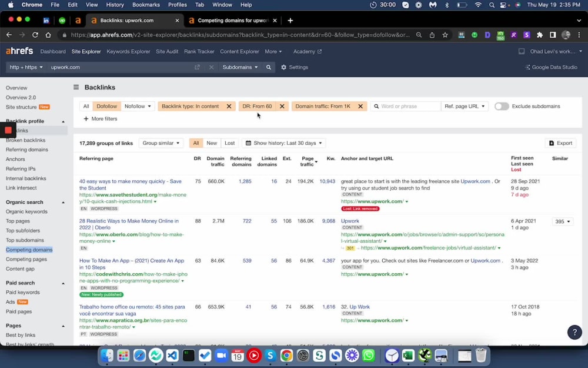588x368 pixels.
Task: Open upwork.com in external link icon
Action: 197,67
